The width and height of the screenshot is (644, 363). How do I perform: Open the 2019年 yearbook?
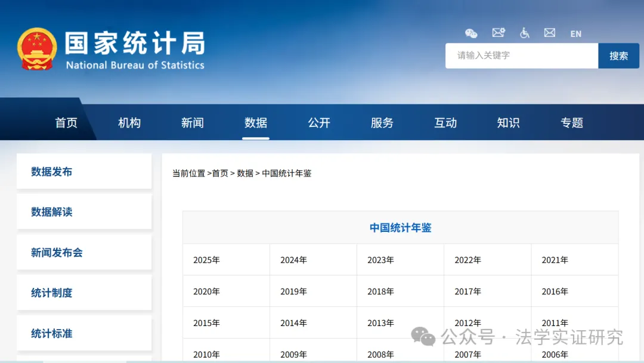pos(293,291)
